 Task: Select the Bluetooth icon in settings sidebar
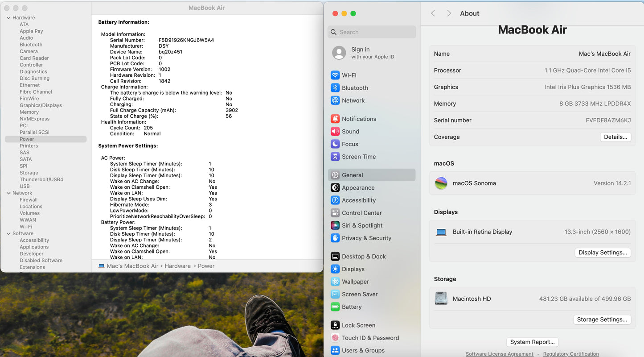tap(335, 88)
